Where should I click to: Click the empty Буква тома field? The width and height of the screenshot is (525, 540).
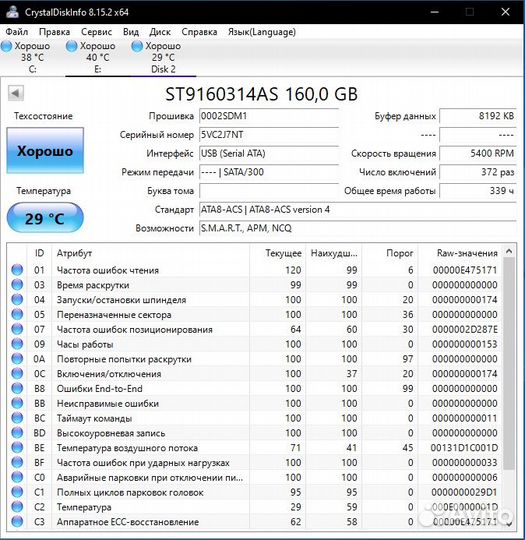click(x=269, y=191)
